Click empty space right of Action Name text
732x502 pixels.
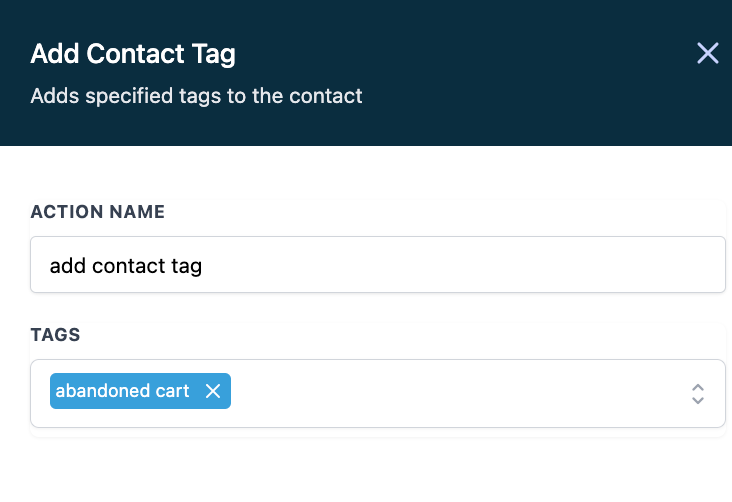point(450,265)
